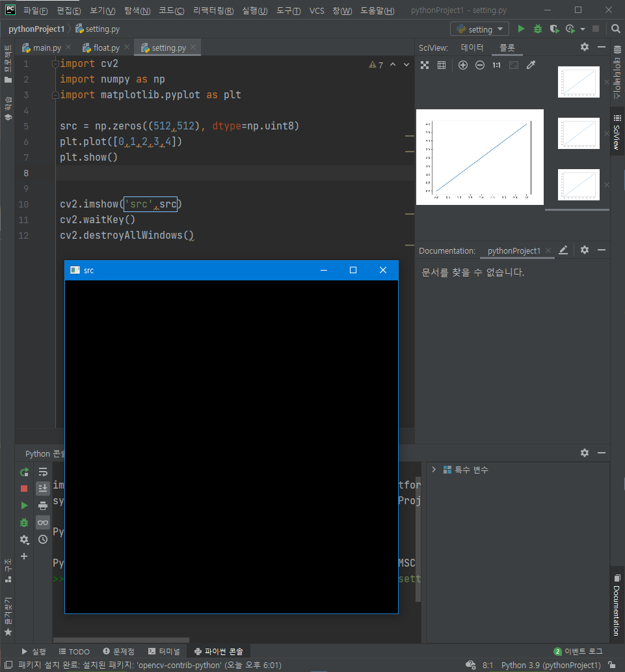Execute current statement in Python console

point(24,505)
